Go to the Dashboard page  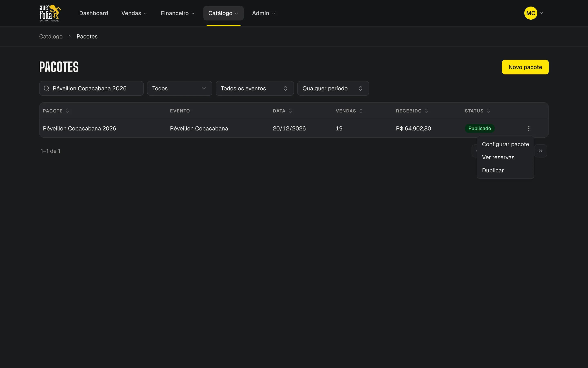point(94,13)
